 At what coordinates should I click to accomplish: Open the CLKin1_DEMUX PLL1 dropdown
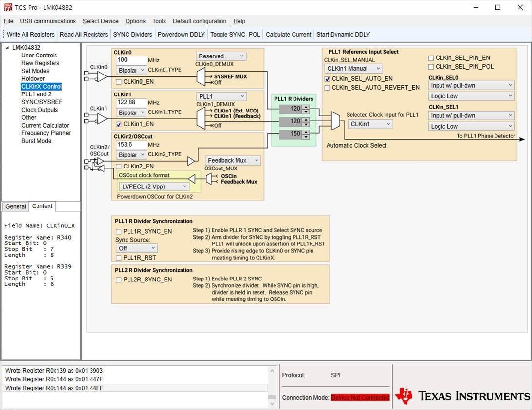[x=221, y=96]
